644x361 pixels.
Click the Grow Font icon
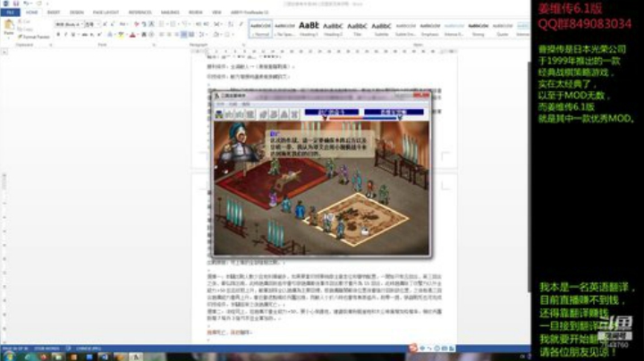click(105, 25)
